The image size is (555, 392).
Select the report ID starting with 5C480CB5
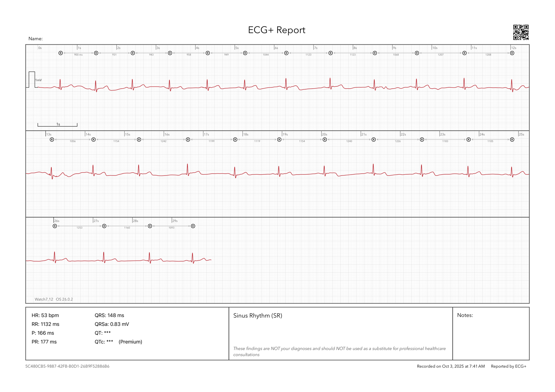tap(67, 366)
